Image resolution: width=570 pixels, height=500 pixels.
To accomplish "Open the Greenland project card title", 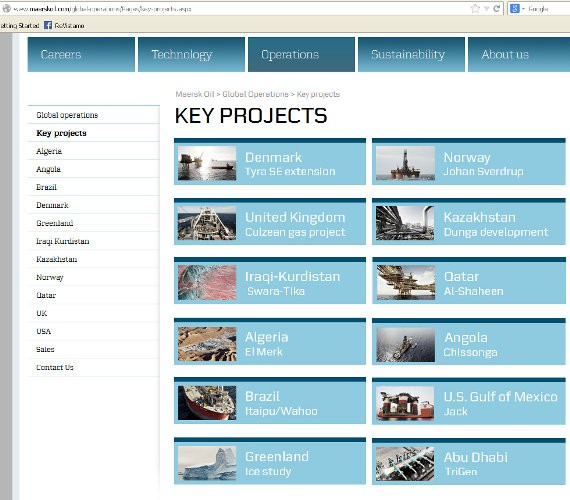I will tap(277, 456).
